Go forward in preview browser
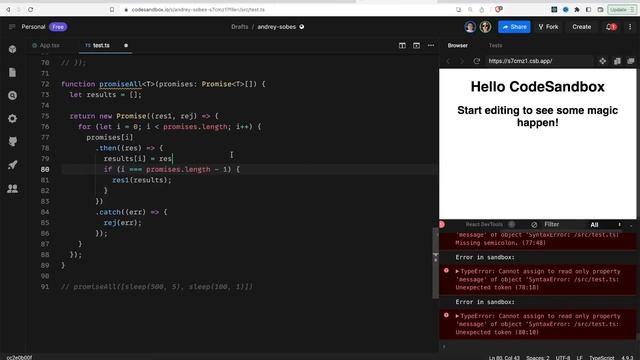 (x=462, y=61)
